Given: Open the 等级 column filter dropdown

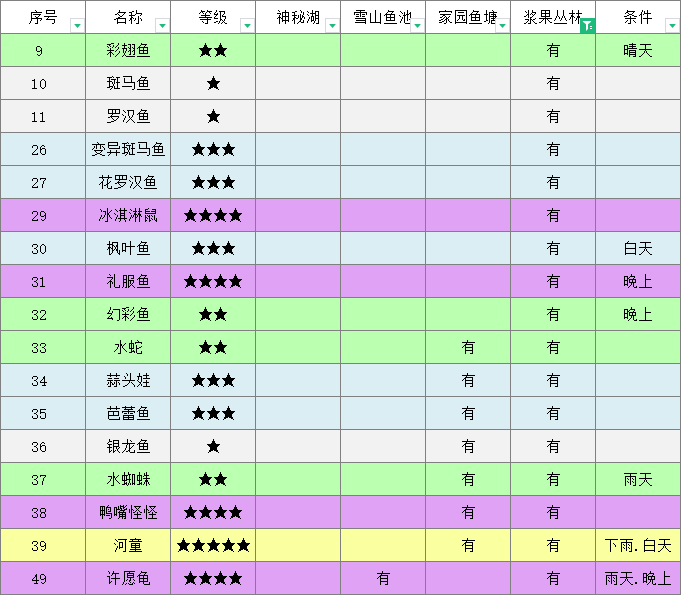Looking at the screenshot, I should pyautogui.click(x=247, y=26).
